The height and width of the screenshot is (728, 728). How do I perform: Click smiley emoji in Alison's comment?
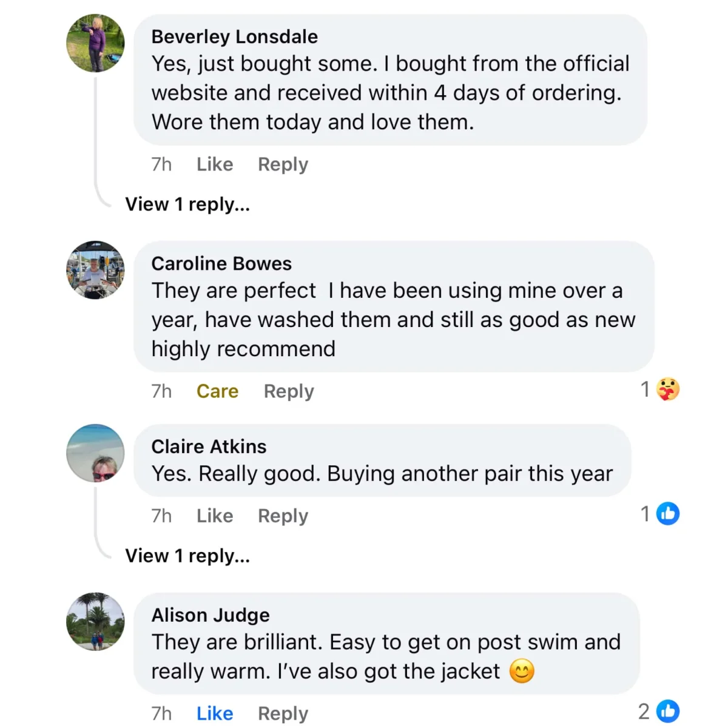pos(522,672)
